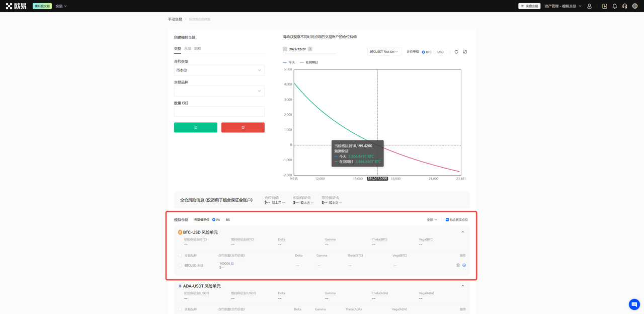Collapse the BTC-USD 风险单元 section
The width and height of the screenshot is (644, 314).
coord(463,232)
